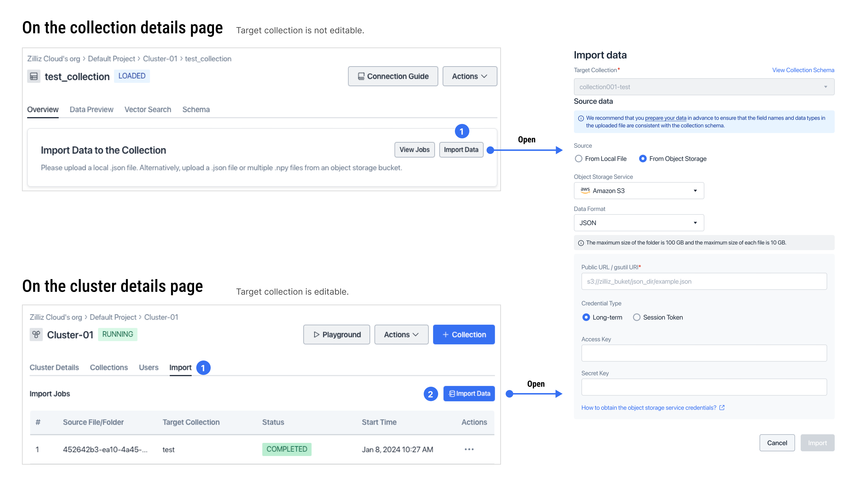Click the Source File/Folder column header
Screen dimensions: 868x488
[93, 422]
